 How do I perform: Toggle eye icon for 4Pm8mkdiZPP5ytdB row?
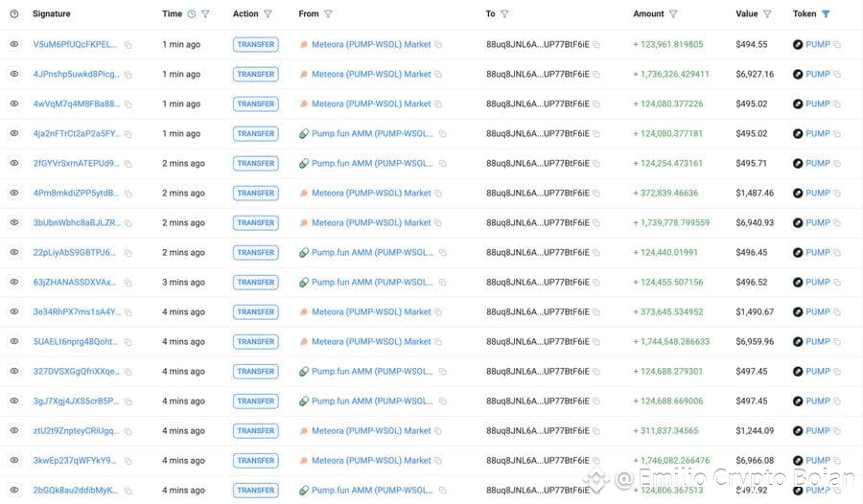[14, 193]
